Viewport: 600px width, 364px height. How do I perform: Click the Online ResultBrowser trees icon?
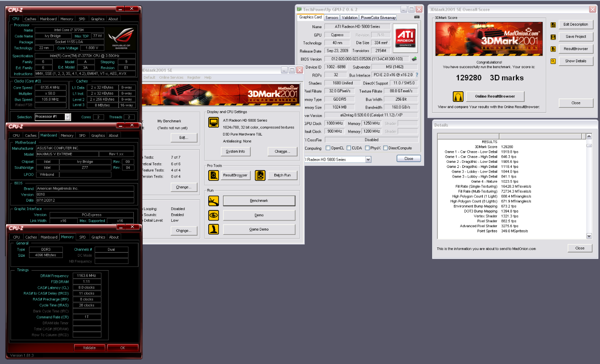(458, 96)
